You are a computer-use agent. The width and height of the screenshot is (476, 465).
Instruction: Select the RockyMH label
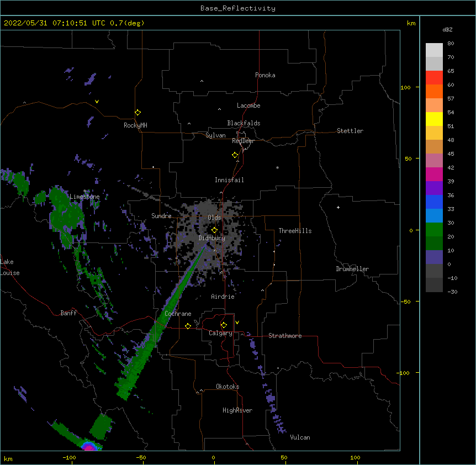[135, 125]
